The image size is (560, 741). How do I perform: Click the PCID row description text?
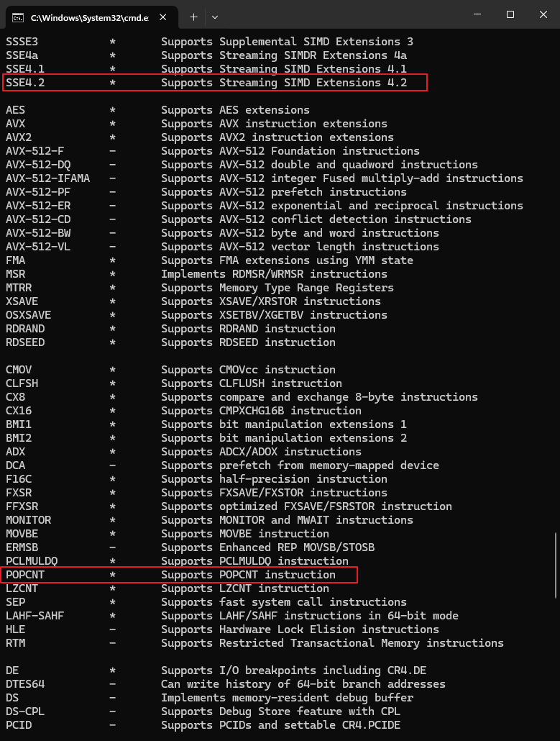click(280, 725)
